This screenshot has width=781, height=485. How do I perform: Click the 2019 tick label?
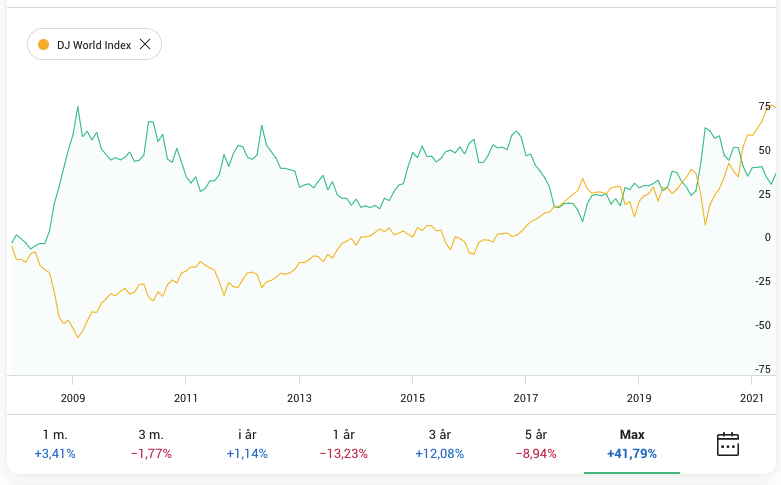tap(638, 398)
